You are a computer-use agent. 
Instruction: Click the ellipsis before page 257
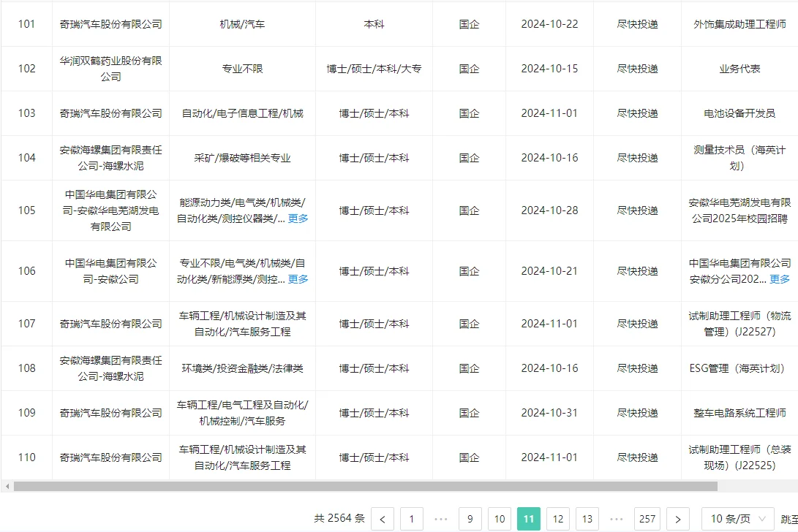617,519
